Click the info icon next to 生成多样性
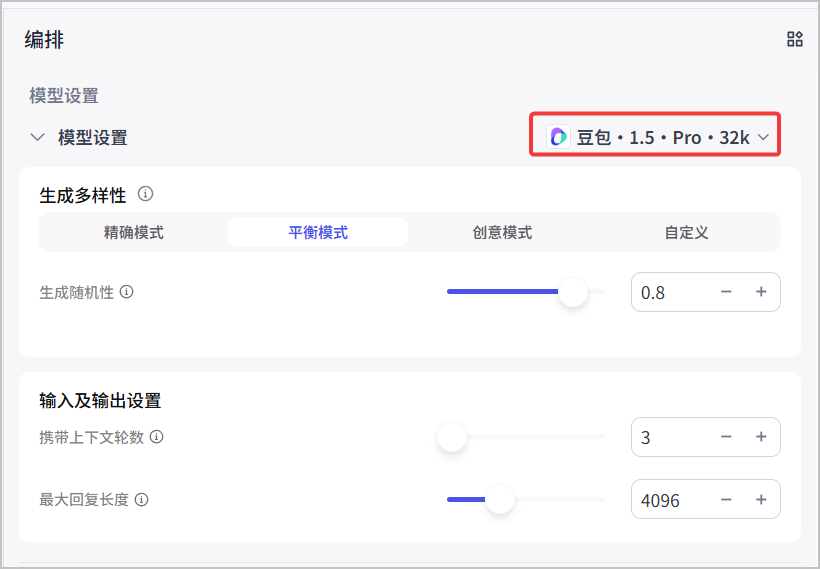Image resolution: width=820 pixels, height=569 pixels. [x=145, y=194]
